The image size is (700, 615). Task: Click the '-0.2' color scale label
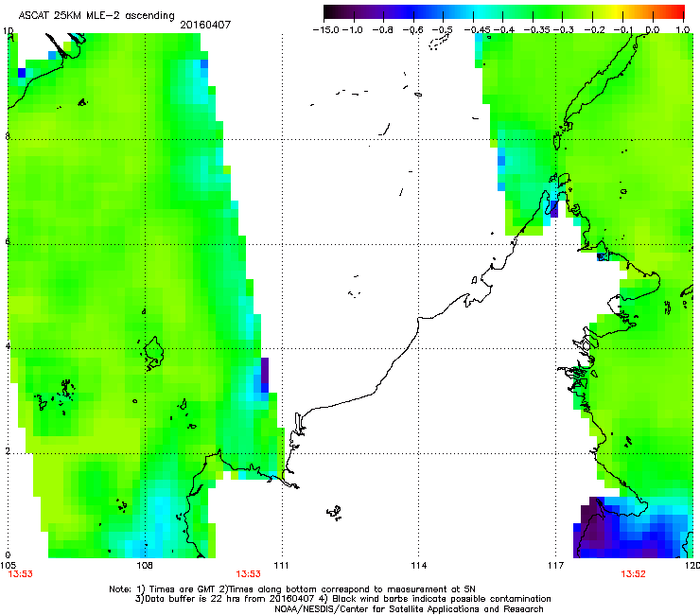595,30
